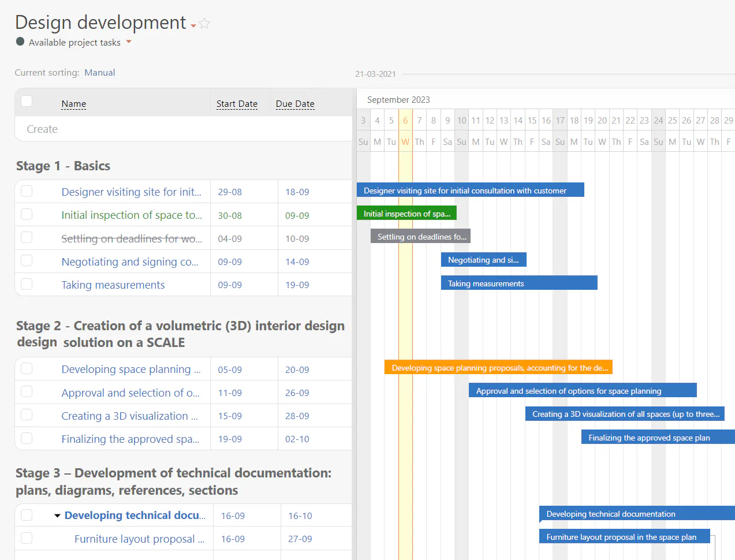Check the Taking measurements task checkbox
The width and height of the screenshot is (735, 560).
(27, 284)
